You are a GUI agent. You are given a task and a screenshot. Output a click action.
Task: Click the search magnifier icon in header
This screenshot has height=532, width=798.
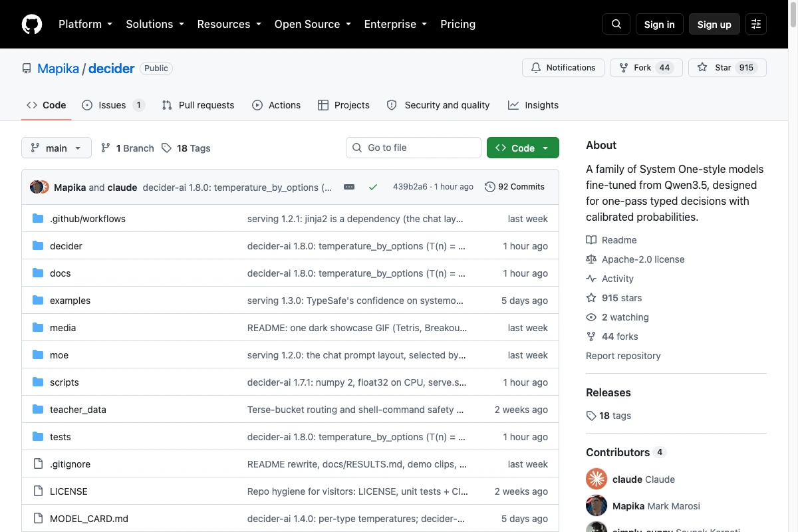(x=616, y=24)
